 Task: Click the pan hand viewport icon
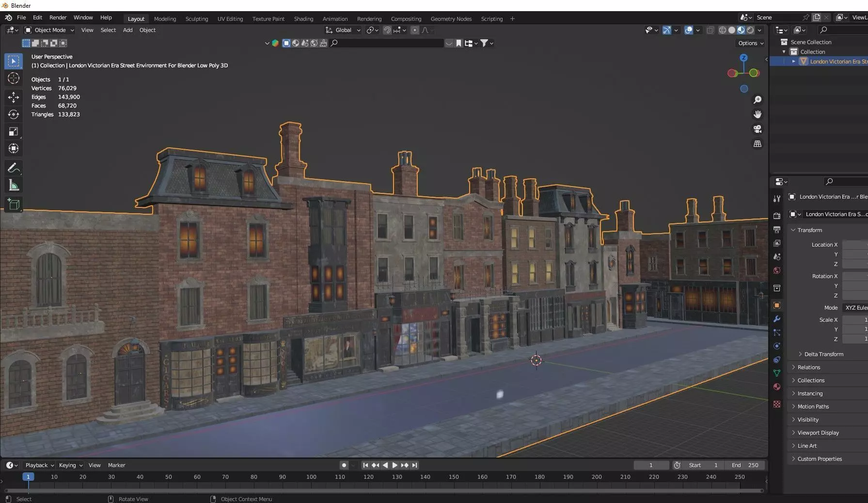point(758,114)
